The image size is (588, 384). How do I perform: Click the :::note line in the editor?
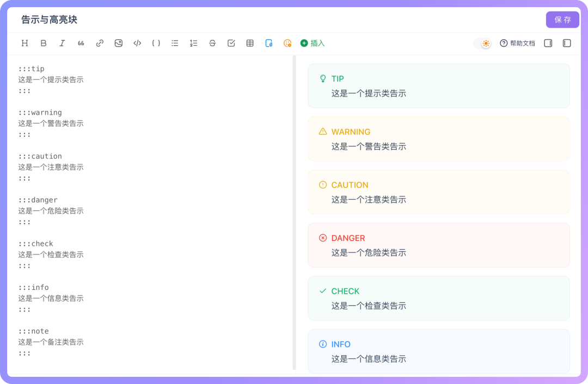coord(33,331)
